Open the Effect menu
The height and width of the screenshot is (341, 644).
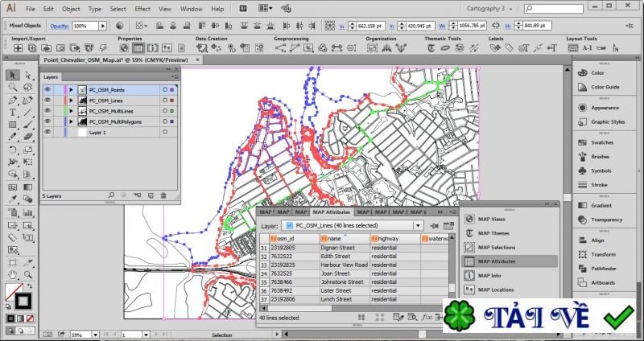tap(142, 9)
